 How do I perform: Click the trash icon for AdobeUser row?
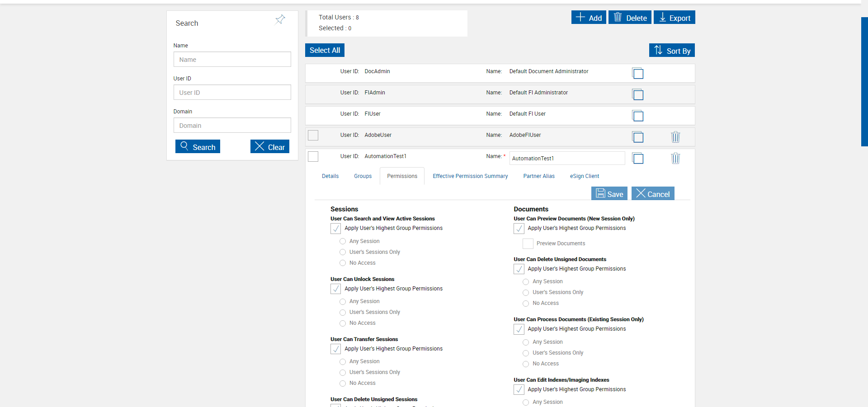coord(675,137)
